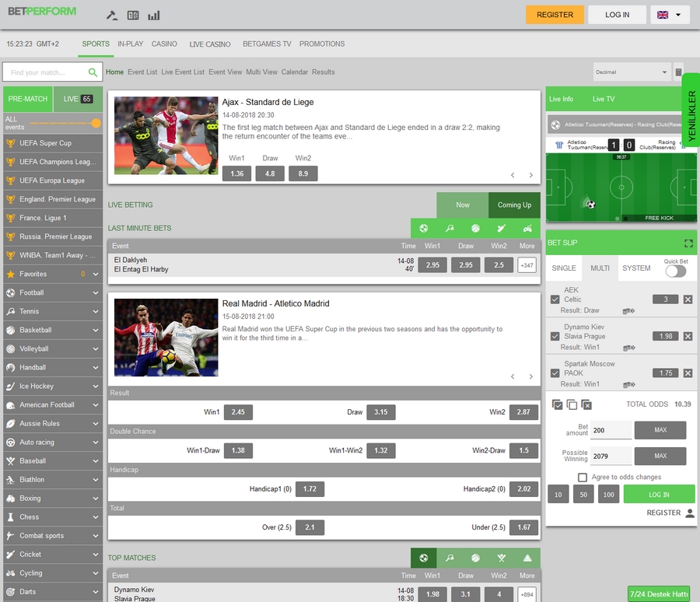Remove AEK Celtic bet from slip
700x602 pixels.
tap(688, 299)
